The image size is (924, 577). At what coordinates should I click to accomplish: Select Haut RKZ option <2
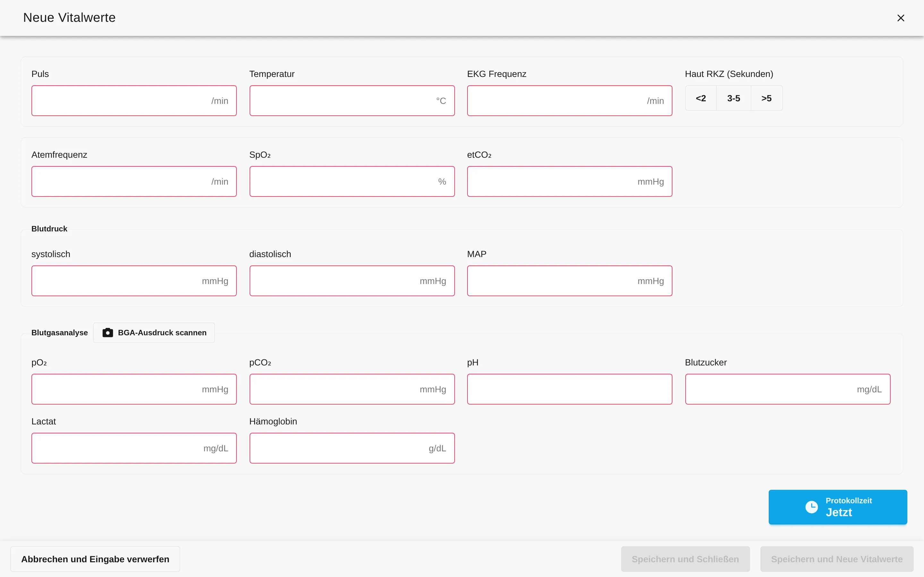[x=701, y=98]
